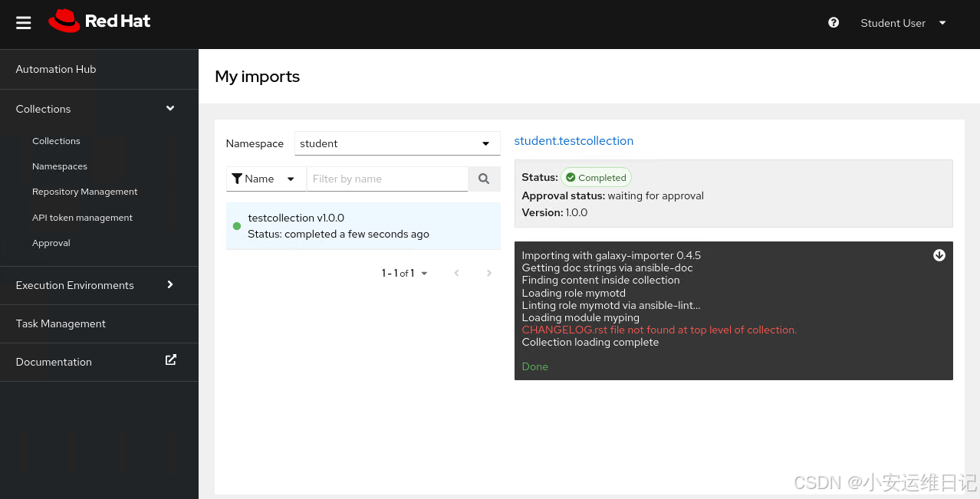Open the help question mark icon
This screenshot has height=499, width=980.
(834, 23)
